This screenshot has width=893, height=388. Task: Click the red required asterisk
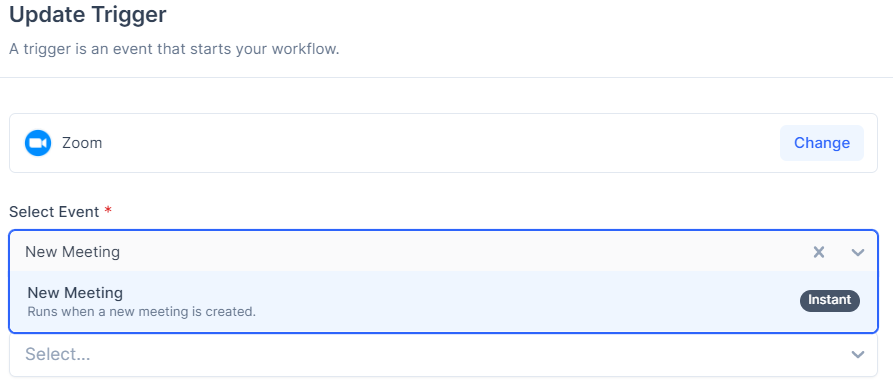108,211
